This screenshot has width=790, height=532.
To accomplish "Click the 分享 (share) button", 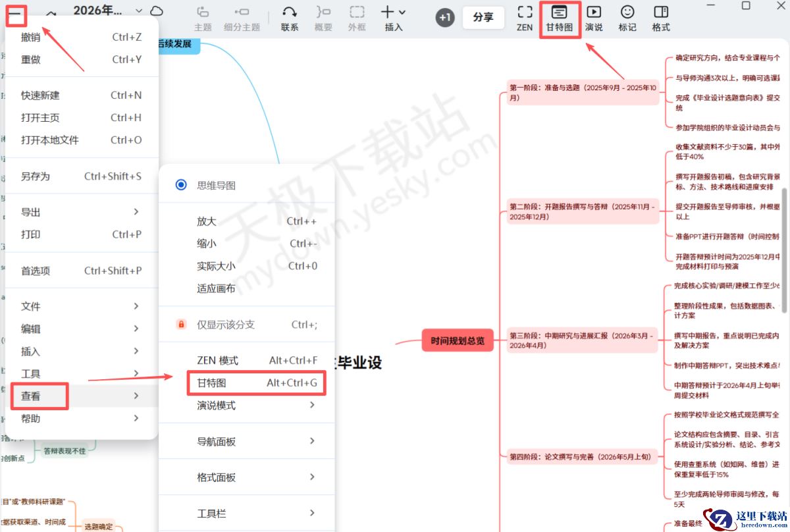I will [483, 18].
